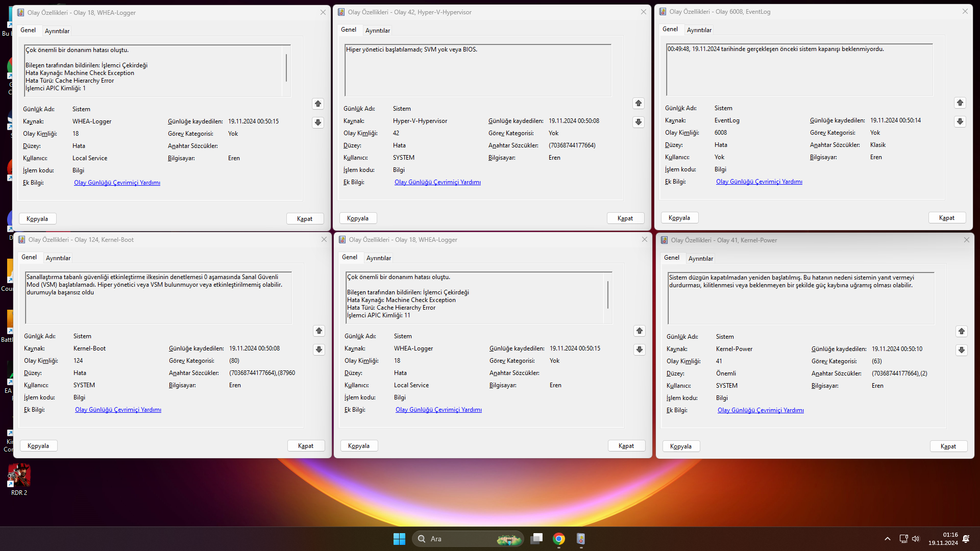
Task: Open online help link in Kernel-Boot window
Action: (x=118, y=410)
